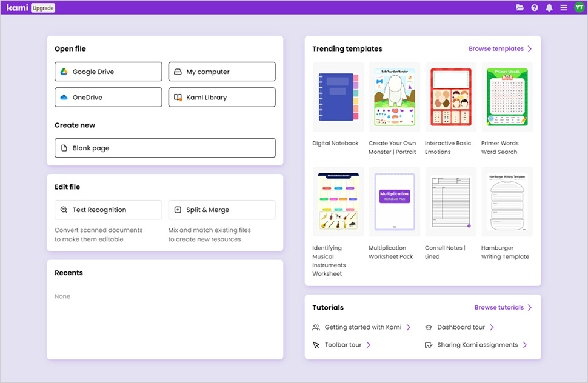
Task: Click the Google Drive logo icon
Action: pyautogui.click(x=64, y=72)
